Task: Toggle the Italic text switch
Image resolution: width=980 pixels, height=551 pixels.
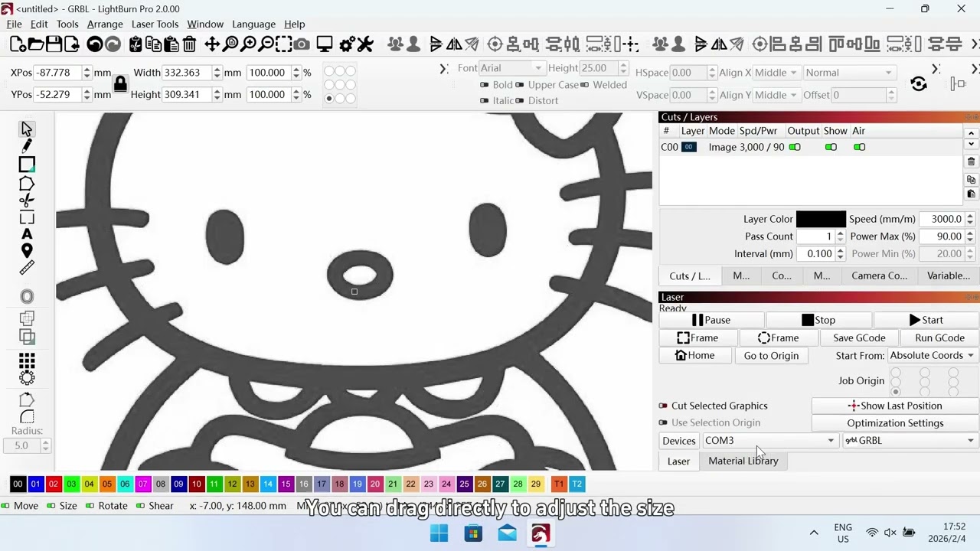Action: click(x=485, y=100)
